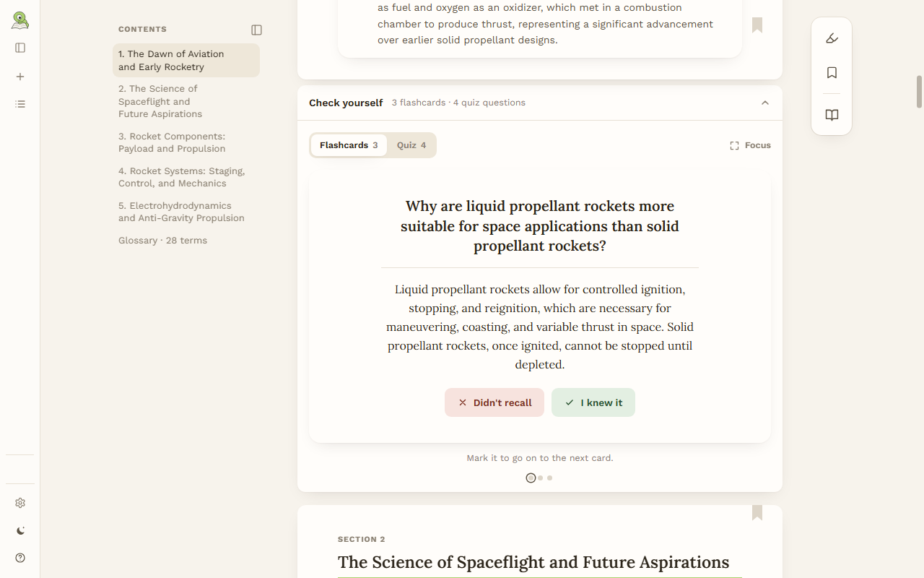Click the CONTENTS heading label

click(142, 30)
